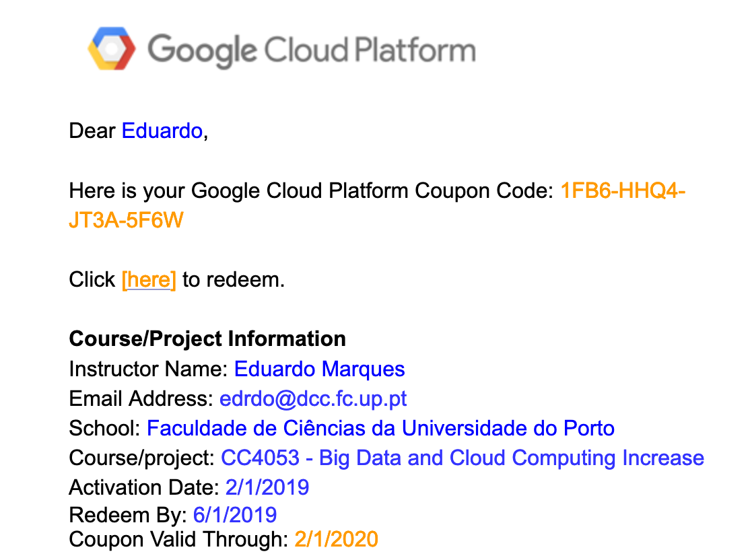Click Faculdade de Ciências da Universidade do Porto

tap(381, 429)
